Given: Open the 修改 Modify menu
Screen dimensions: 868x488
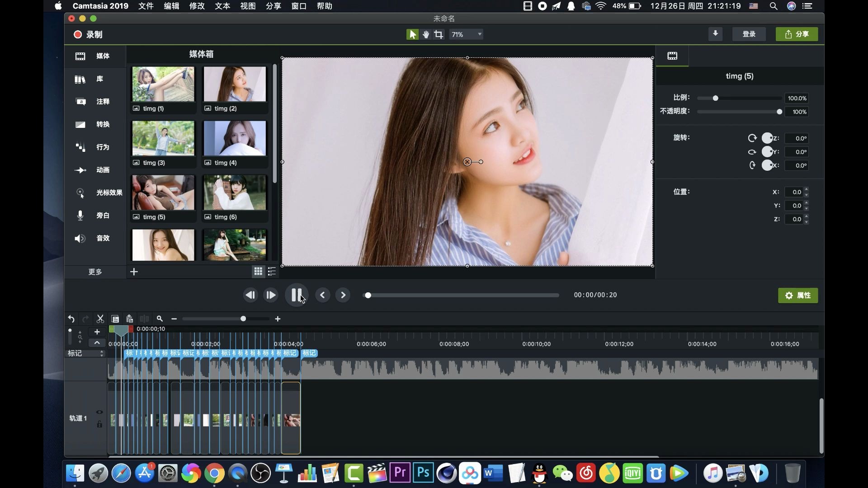Looking at the screenshot, I should [197, 6].
